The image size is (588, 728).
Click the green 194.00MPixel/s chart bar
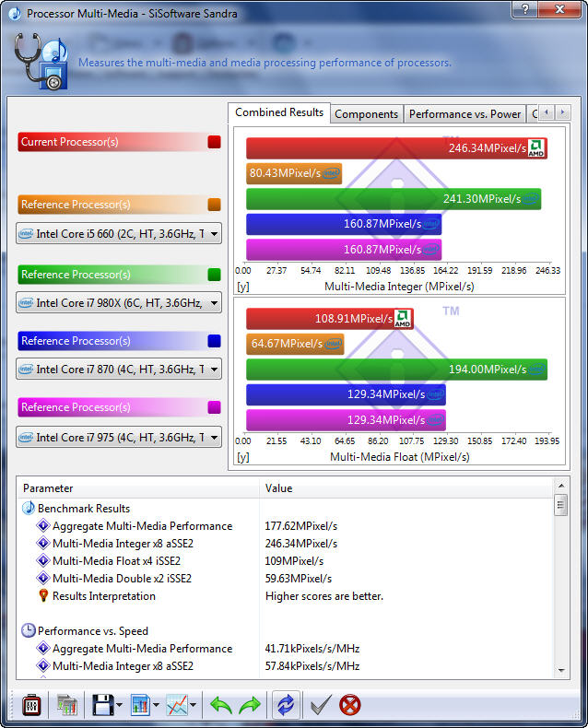click(396, 370)
